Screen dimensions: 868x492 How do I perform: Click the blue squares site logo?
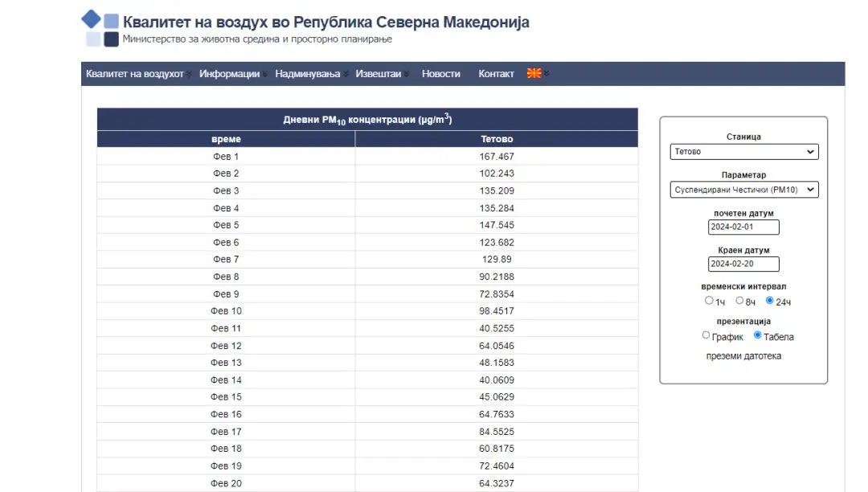click(x=101, y=29)
